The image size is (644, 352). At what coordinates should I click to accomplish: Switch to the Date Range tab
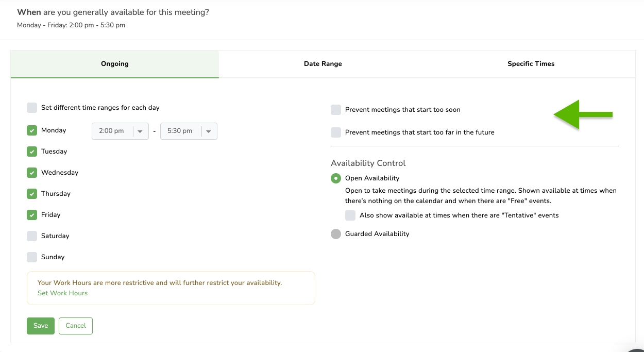coord(323,64)
